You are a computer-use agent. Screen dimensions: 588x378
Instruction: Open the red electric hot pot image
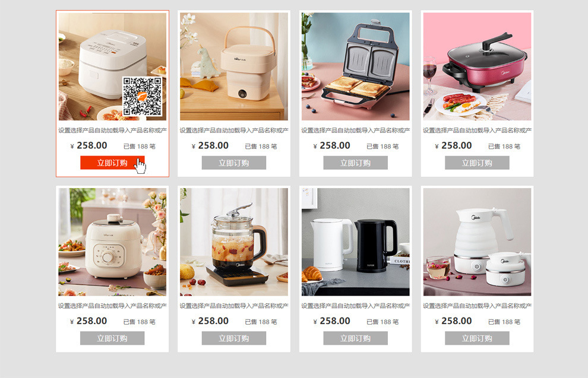[x=477, y=66]
